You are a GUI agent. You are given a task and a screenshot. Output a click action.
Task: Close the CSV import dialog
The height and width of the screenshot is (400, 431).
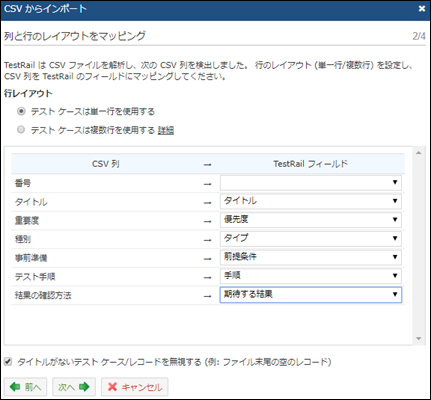tap(422, 9)
